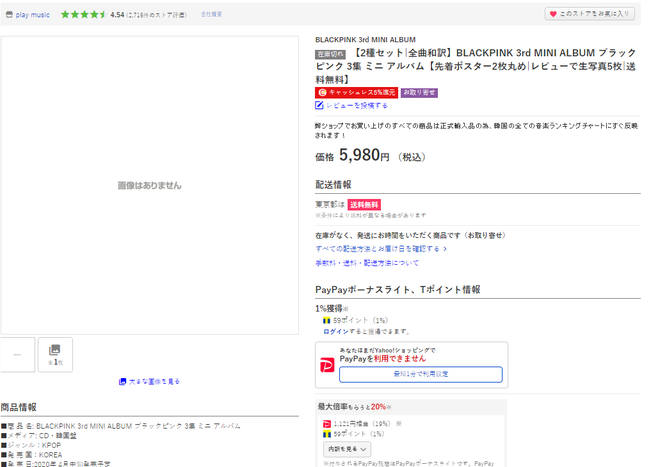Image resolution: width=660 pixels, height=467 pixels.
Task: Click the メディア: CD・韓国盤 line
Action: pyautogui.click(x=39, y=435)
